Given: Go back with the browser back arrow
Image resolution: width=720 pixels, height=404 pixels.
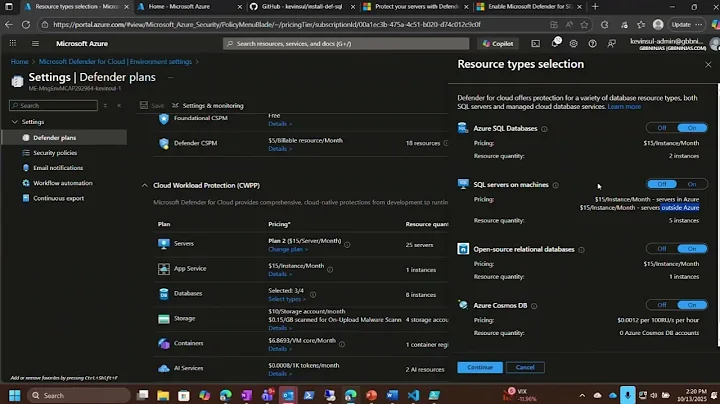Looking at the screenshot, I should coord(9,24).
